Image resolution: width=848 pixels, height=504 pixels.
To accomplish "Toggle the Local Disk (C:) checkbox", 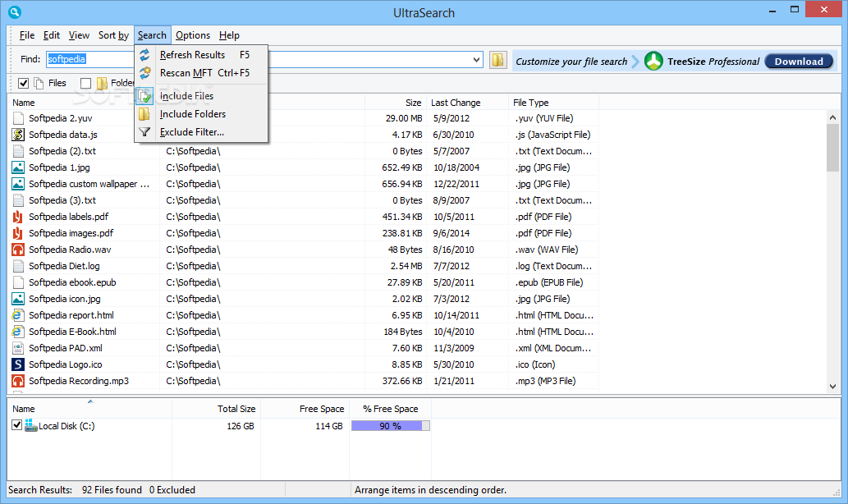I will (16, 425).
